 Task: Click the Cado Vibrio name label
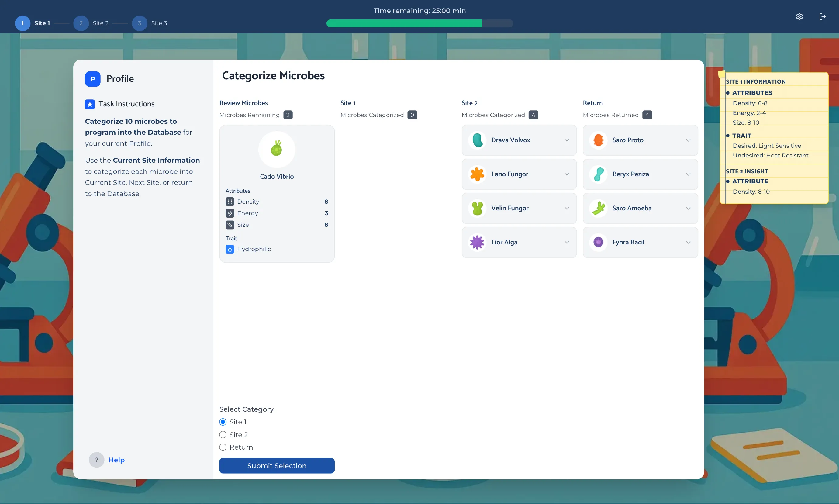tap(277, 177)
